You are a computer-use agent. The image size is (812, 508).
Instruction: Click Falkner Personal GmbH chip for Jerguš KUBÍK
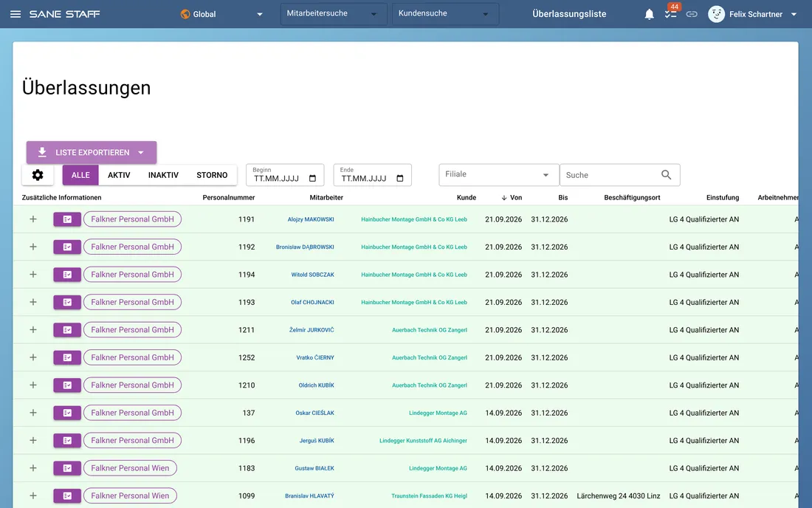click(x=133, y=440)
